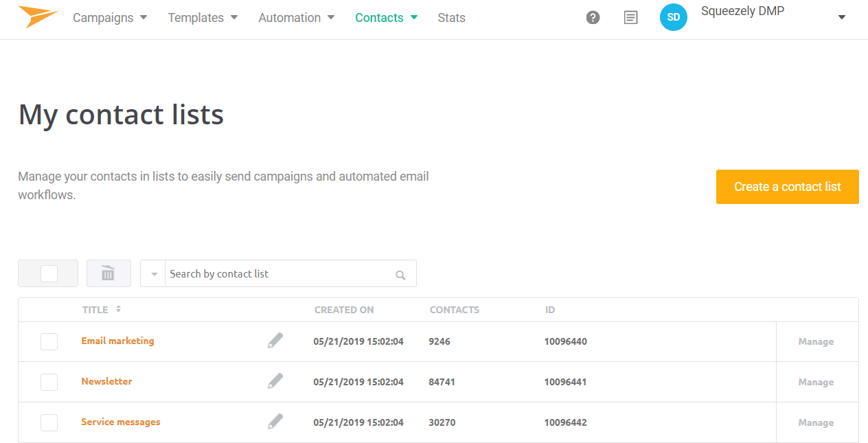Image resolution: width=868 pixels, height=443 pixels.
Task: Click the Contacts column header
Action: [455, 310]
